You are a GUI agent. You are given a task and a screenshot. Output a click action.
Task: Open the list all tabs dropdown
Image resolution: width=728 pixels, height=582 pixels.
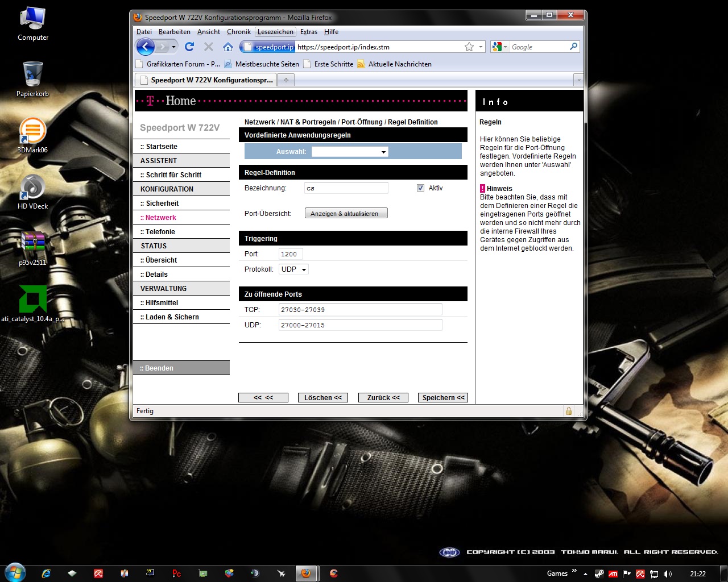pyautogui.click(x=578, y=80)
